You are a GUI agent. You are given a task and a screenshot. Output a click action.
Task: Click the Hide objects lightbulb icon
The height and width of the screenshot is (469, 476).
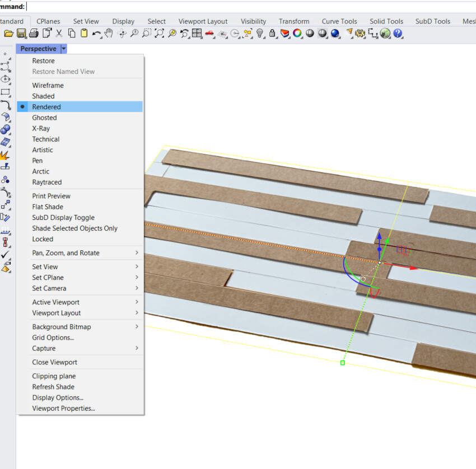click(x=260, y=34)
